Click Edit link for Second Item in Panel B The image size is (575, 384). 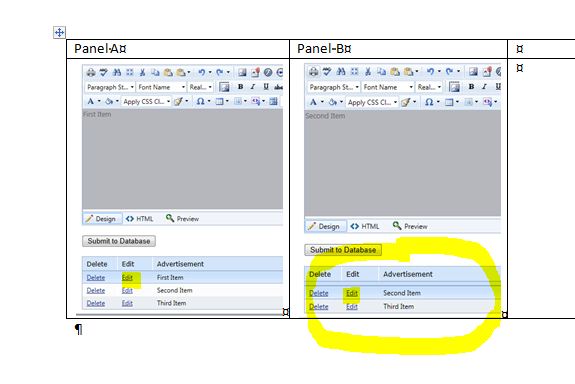352,293
